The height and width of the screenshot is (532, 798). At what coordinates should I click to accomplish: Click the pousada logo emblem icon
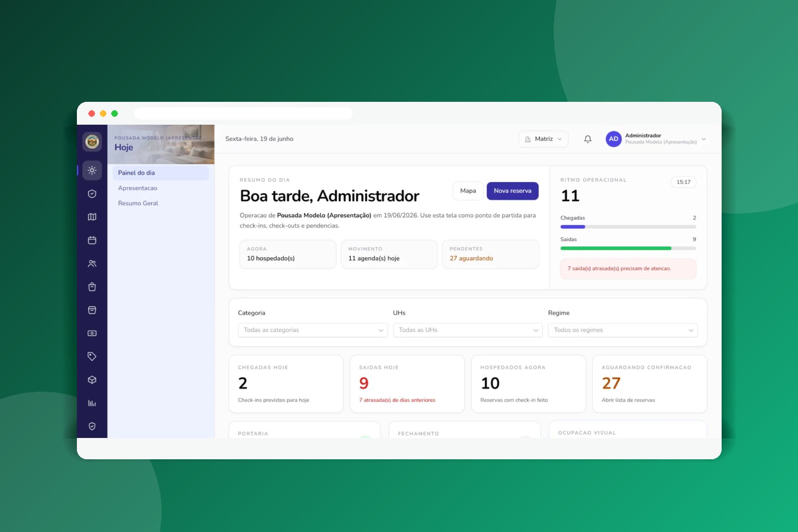click(x=92, y=141)
